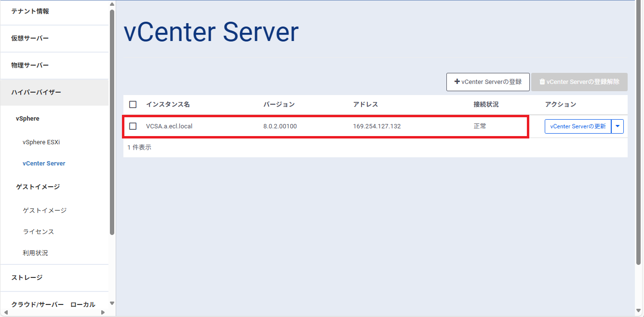Image resolution: width=644 pixels, height=317 pixels.
Task: Select vCenter Server in sidebar
Action: 44,164
